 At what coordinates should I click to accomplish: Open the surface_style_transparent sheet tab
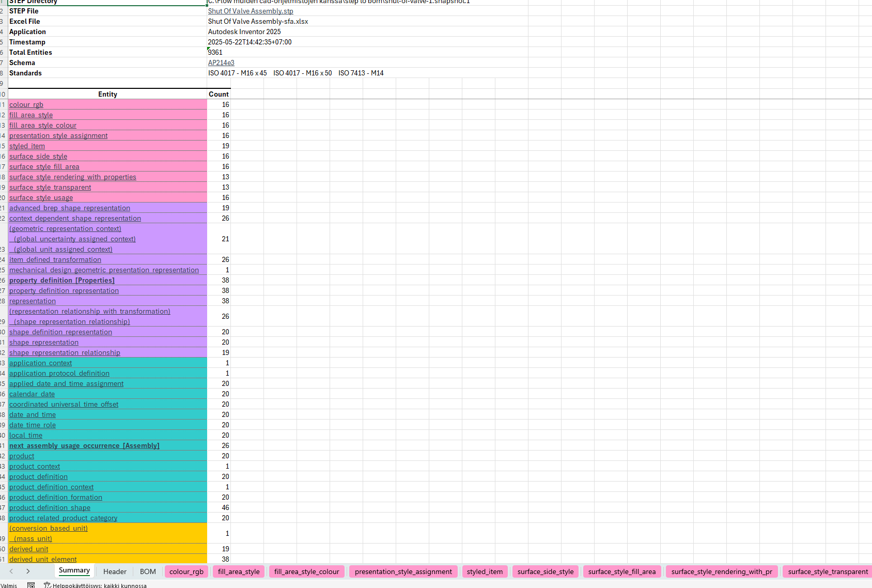(x=828, y=571)
